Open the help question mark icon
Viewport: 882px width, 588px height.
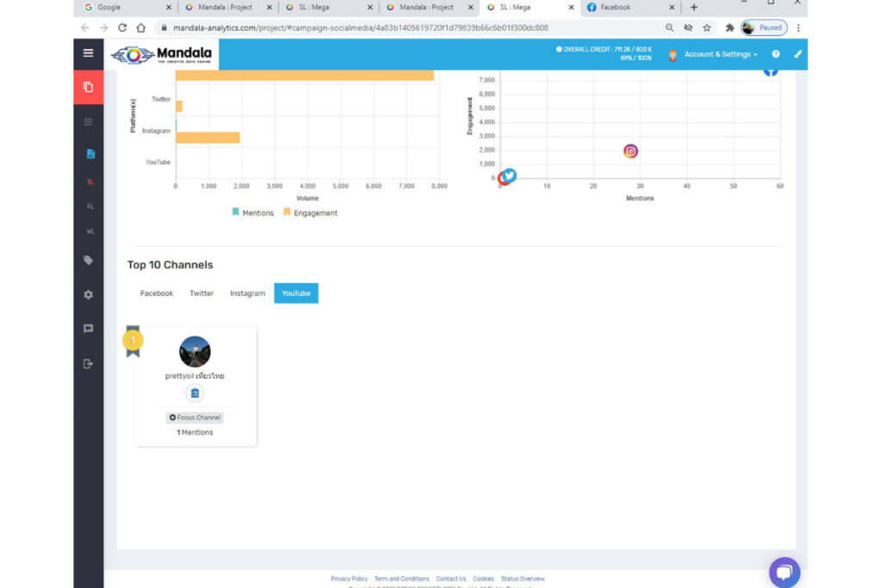776,54
